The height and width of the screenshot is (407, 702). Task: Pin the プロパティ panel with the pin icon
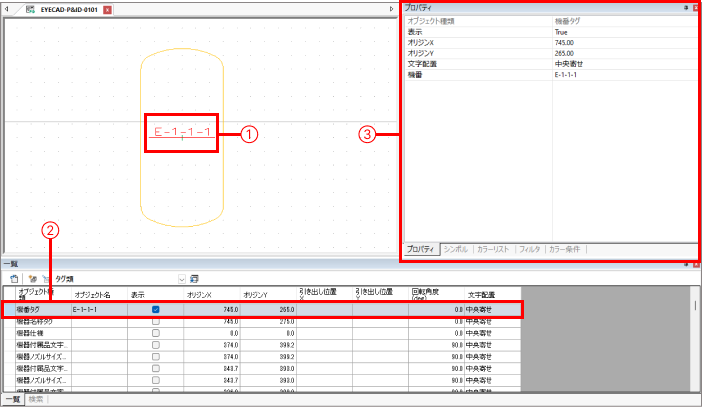click(x=685, y=7)
